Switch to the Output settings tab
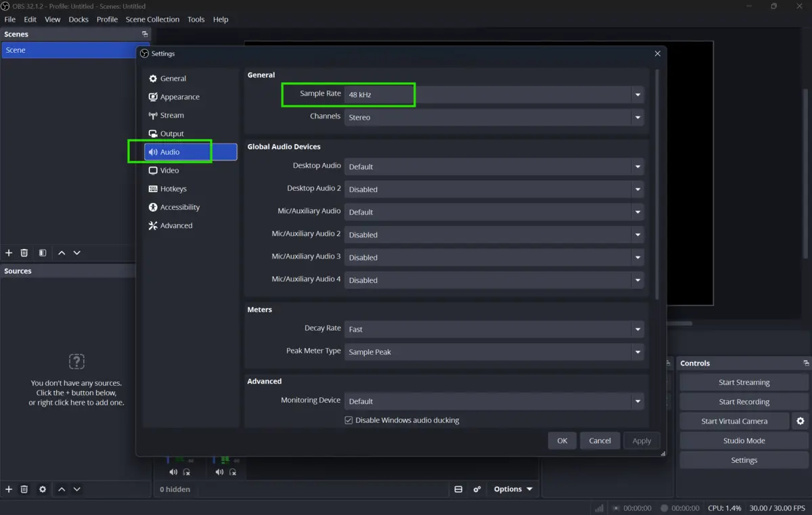Screen dimensions: 812x515 tap(191, 133)
